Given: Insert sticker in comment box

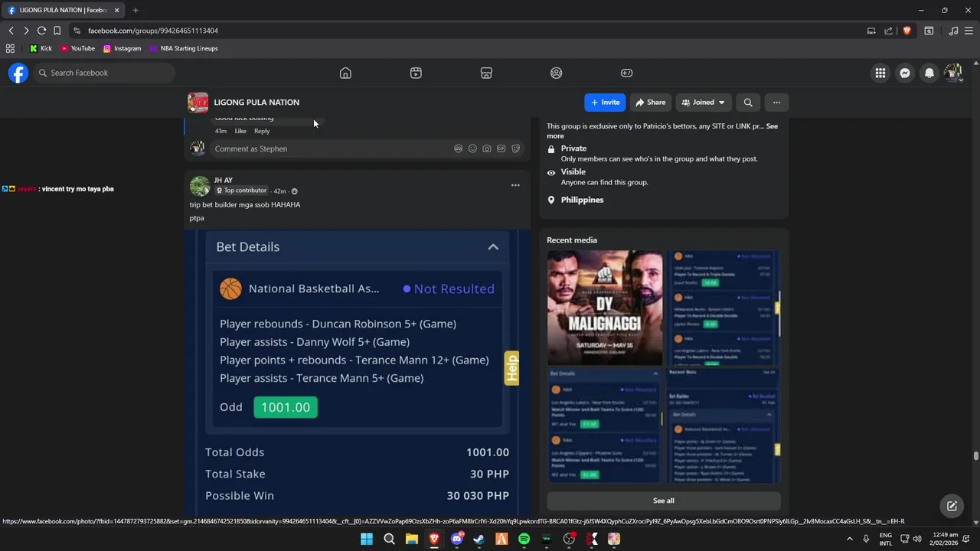Looking at the screenshot, I should point(515,148).
